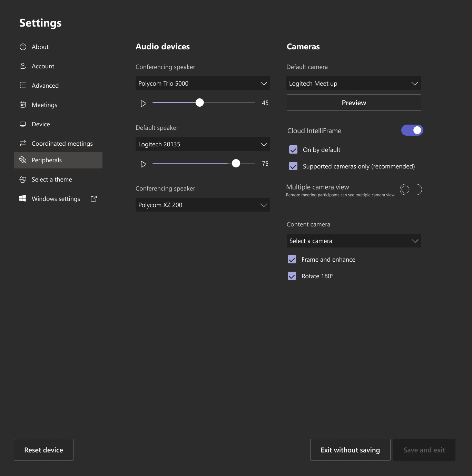Disable the Cloud IntelliFrame toggle
Viewport: 472px width, 476px height.
(412, 130)
